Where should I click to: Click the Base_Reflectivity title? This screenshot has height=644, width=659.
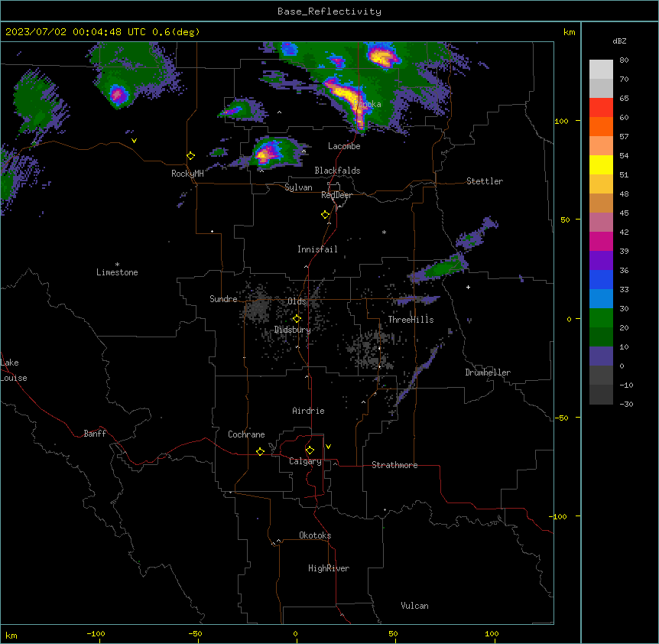click(329, 11)
